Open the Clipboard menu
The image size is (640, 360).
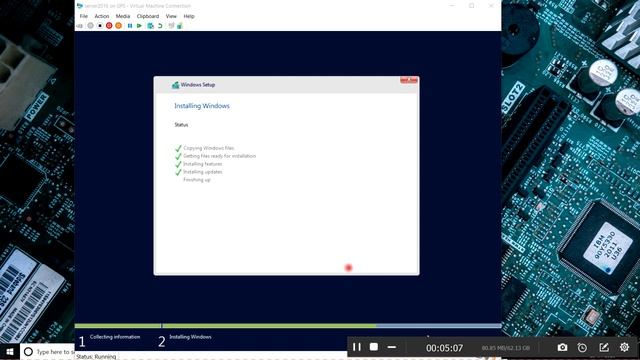click(148, 16)
